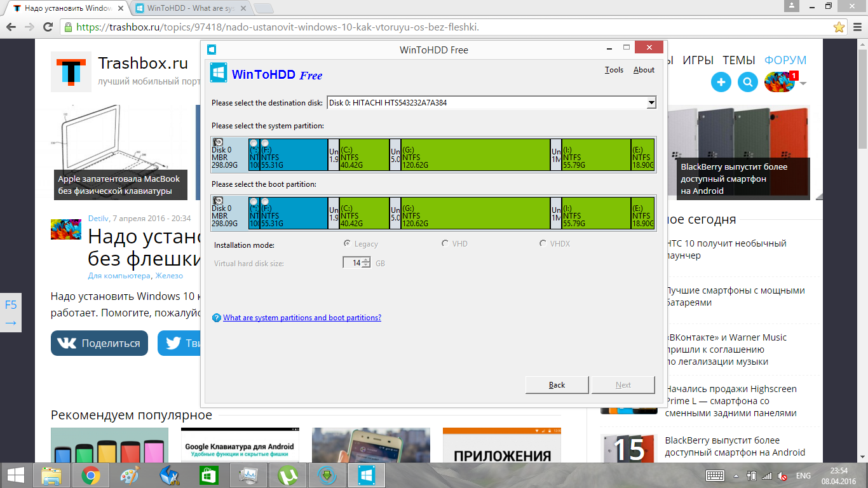868x488 pixels.
Task: Decrease virtual hard disk size with down arrow
Action: pos(366,266)
